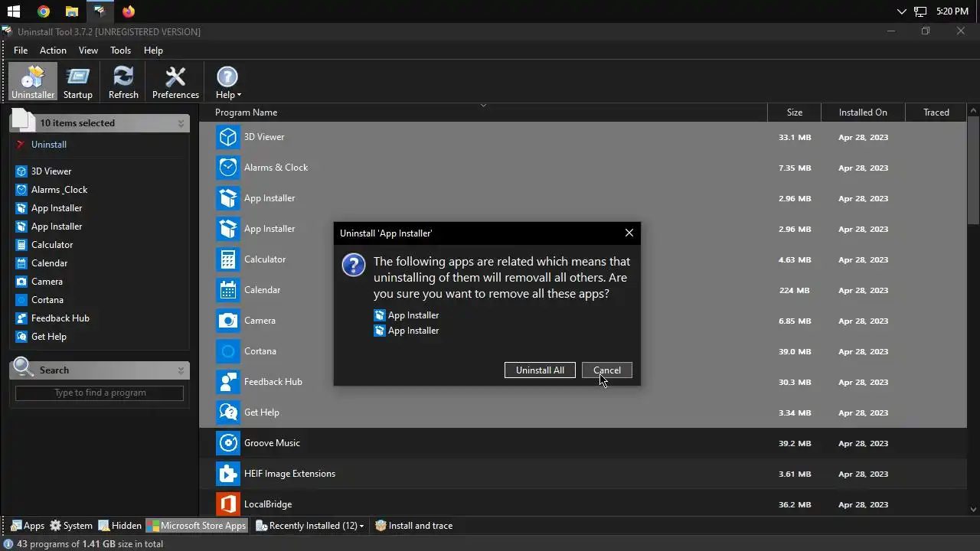Open Chrome from the taskbar

tap(44, 11)
